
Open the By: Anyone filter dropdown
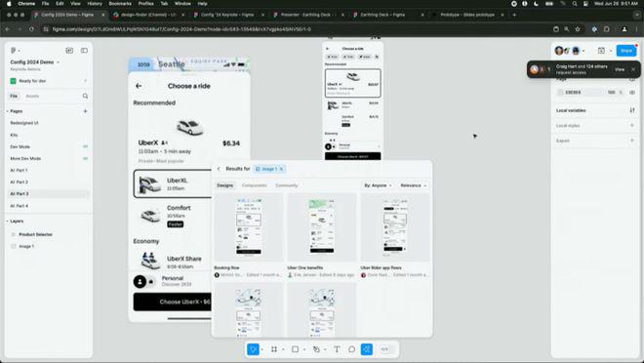click(x=378, y=185)
